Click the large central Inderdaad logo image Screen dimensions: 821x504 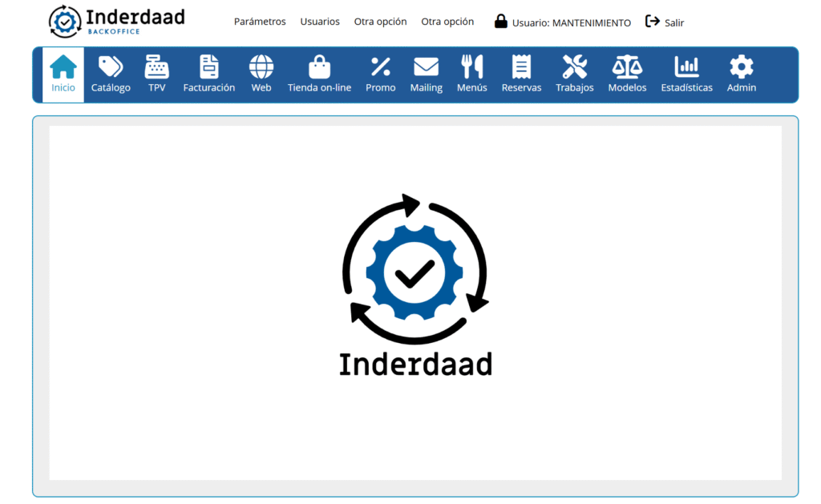point(415,285)
